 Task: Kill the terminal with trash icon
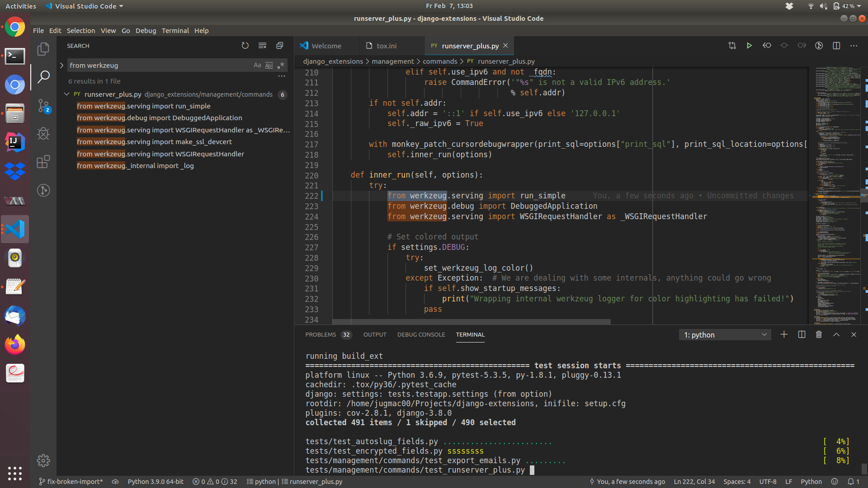coord(819,334)
